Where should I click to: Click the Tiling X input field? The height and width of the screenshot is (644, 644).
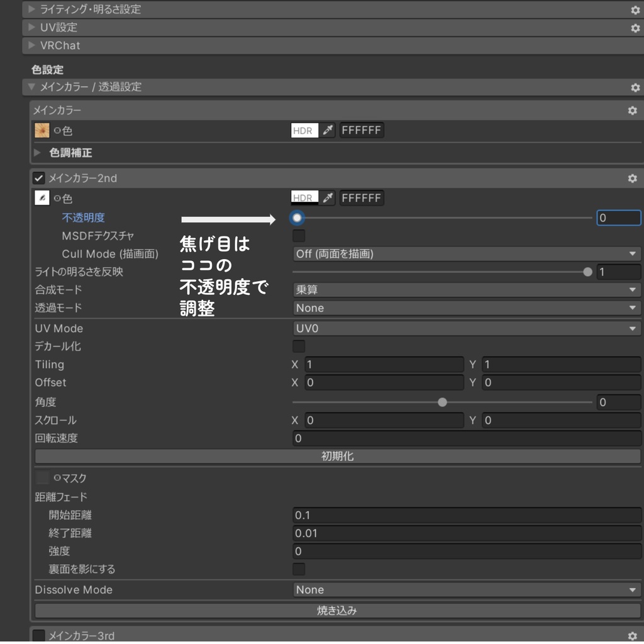(384, 365)
